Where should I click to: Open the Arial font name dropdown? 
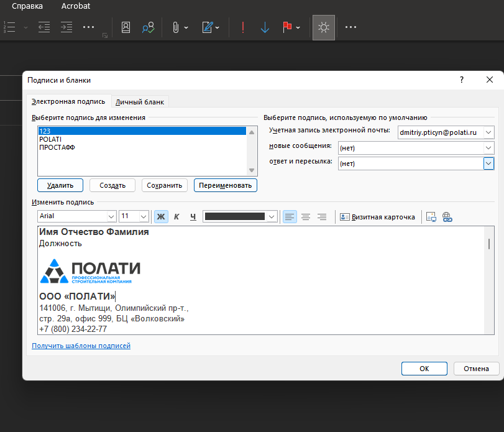pos(111,217)
